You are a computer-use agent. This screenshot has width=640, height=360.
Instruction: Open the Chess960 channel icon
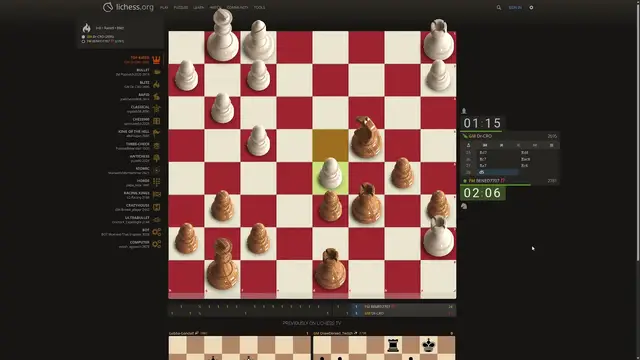tap(157, 121)
